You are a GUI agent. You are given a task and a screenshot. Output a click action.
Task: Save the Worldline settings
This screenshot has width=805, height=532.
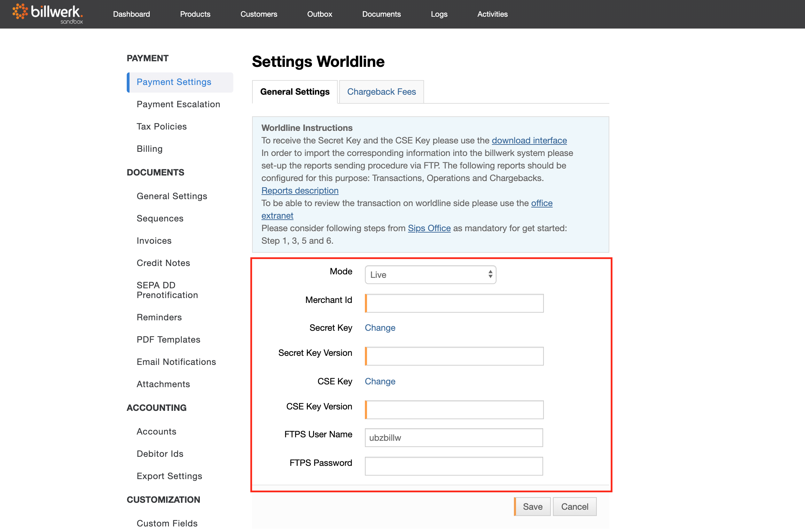point(532,507)
